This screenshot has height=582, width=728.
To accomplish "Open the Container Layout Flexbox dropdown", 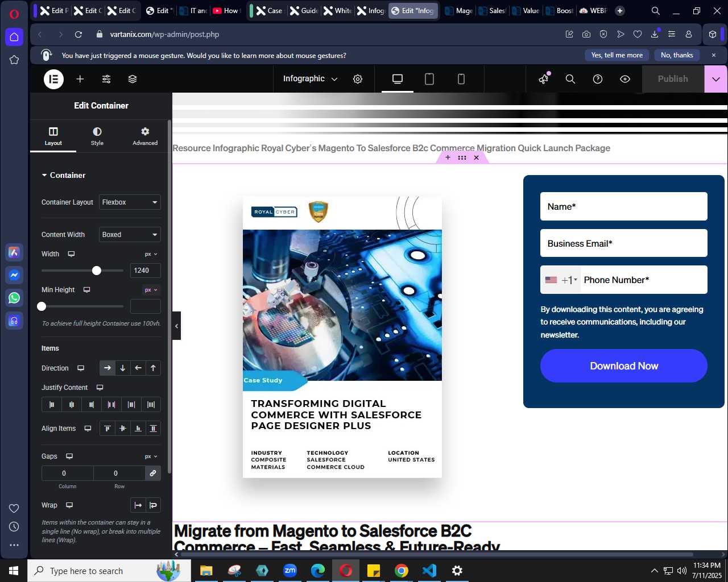I will click(130, 202).
